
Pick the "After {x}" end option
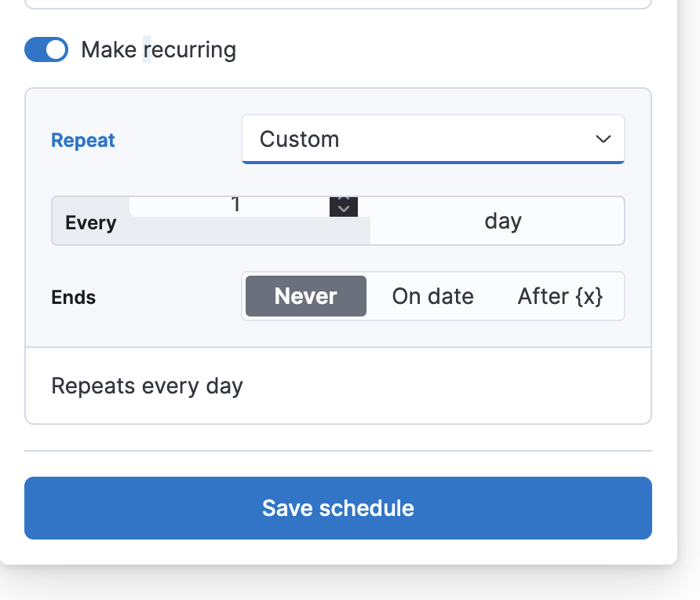[x=560, y=296]
